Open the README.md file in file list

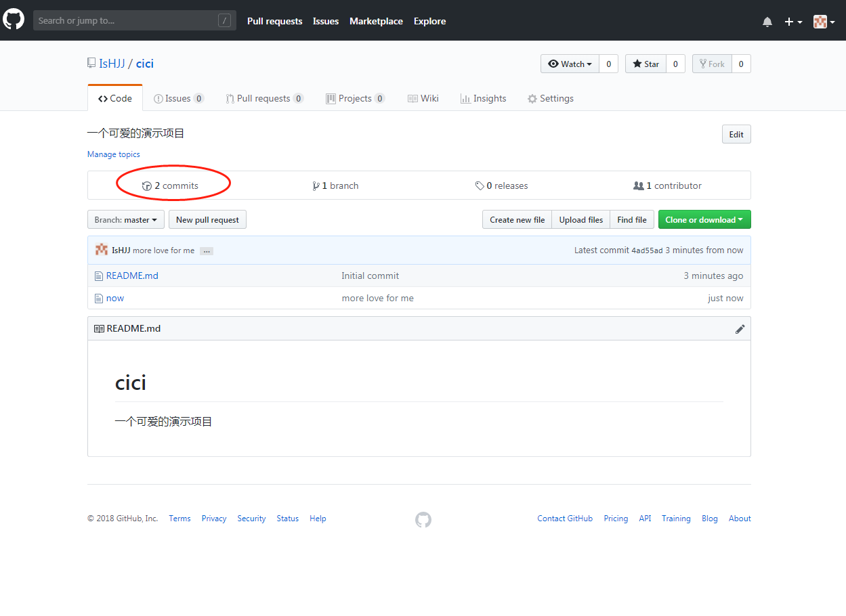point(132,276)
